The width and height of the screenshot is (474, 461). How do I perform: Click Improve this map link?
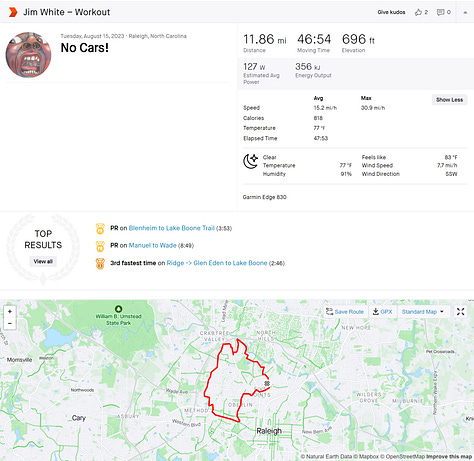click(x=449, y=456)
